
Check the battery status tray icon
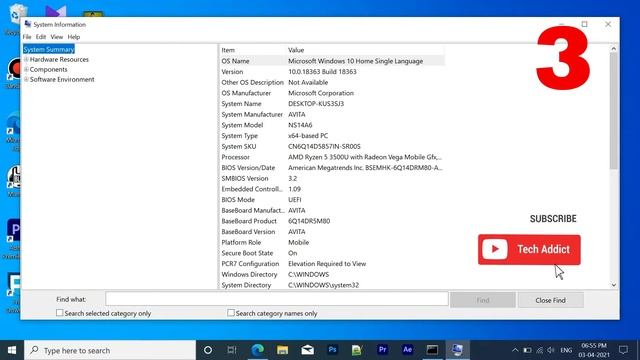click(527, 350)
